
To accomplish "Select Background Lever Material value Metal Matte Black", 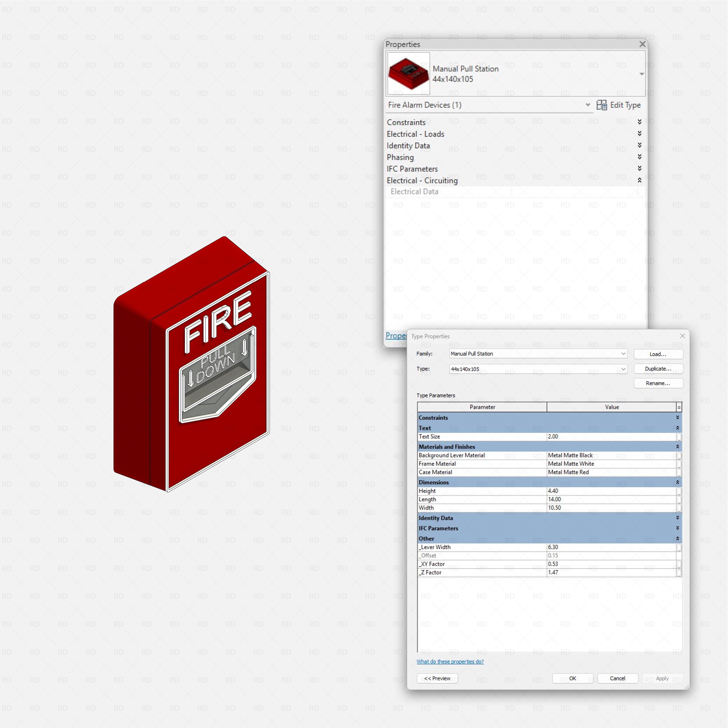I will [611, 455].
